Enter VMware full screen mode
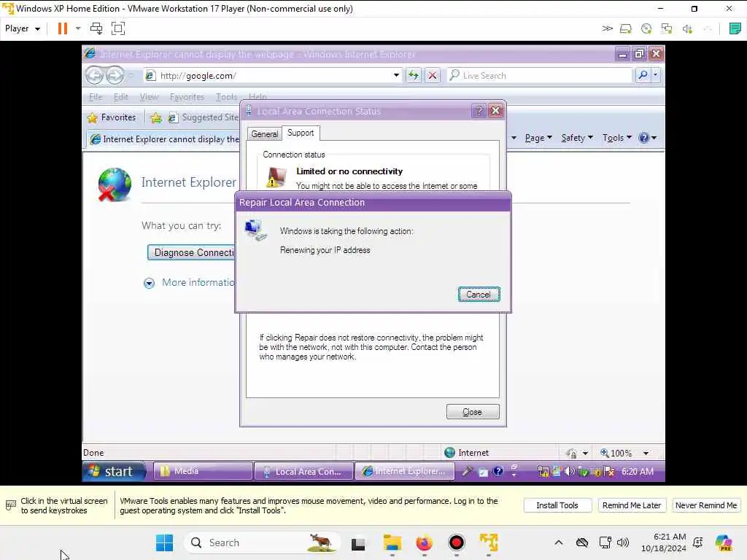This screenshot has height=560, width=747. [x=118, y=28]
